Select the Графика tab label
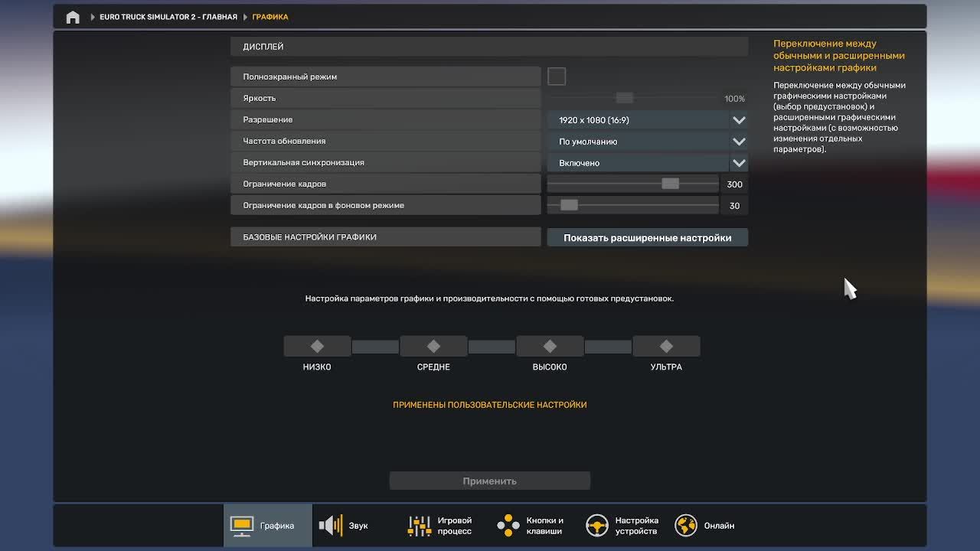This screenshot has height=551, width=980. click(x=277, y=526)
